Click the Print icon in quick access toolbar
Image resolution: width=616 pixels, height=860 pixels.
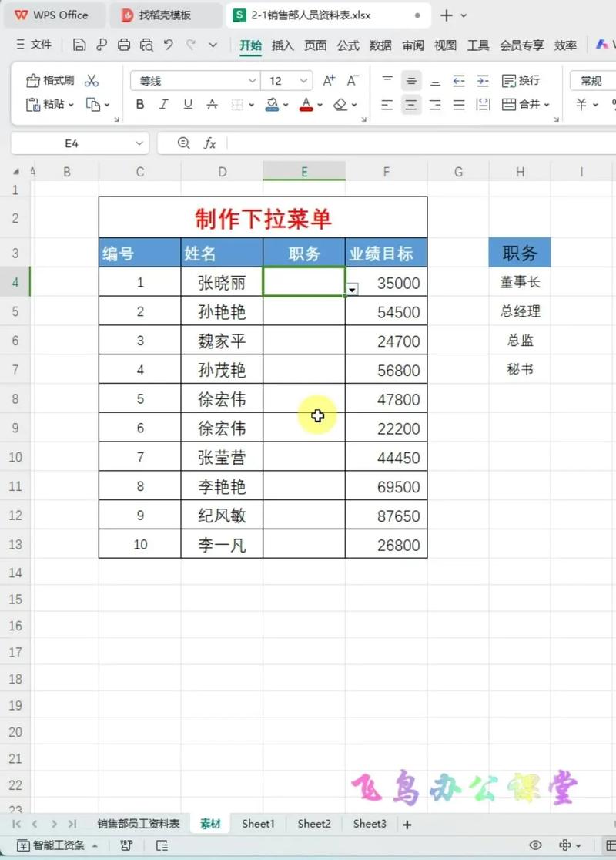(124, 45)
